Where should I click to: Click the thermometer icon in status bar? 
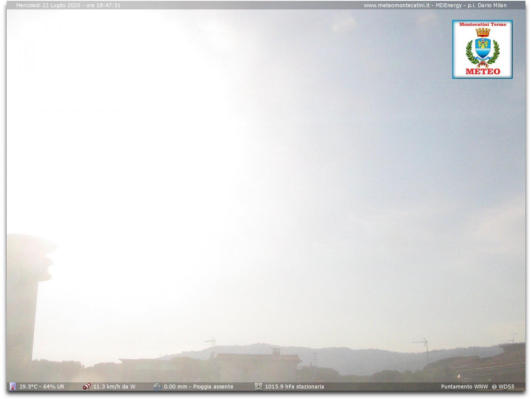point(13,386)
